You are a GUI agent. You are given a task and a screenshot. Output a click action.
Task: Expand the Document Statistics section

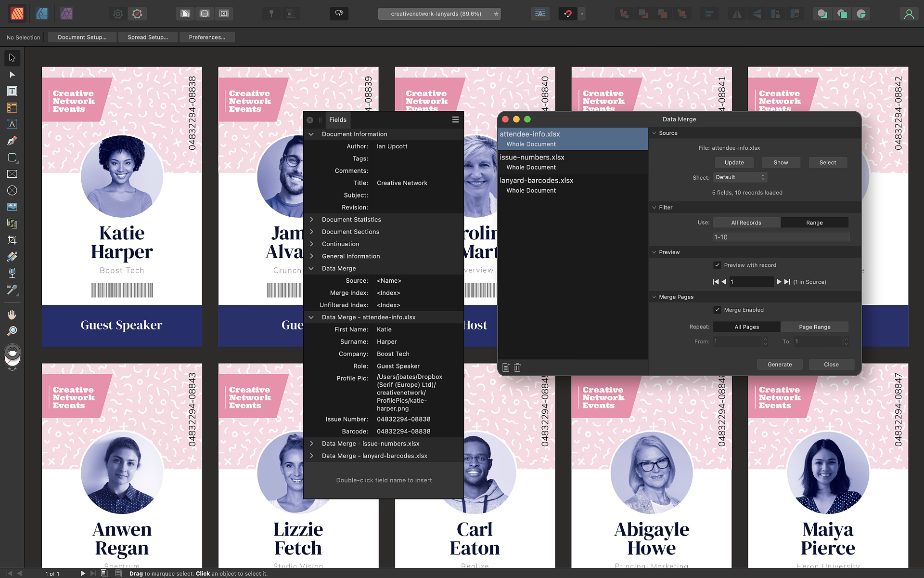pyautogui.click(x=311, y=220)
